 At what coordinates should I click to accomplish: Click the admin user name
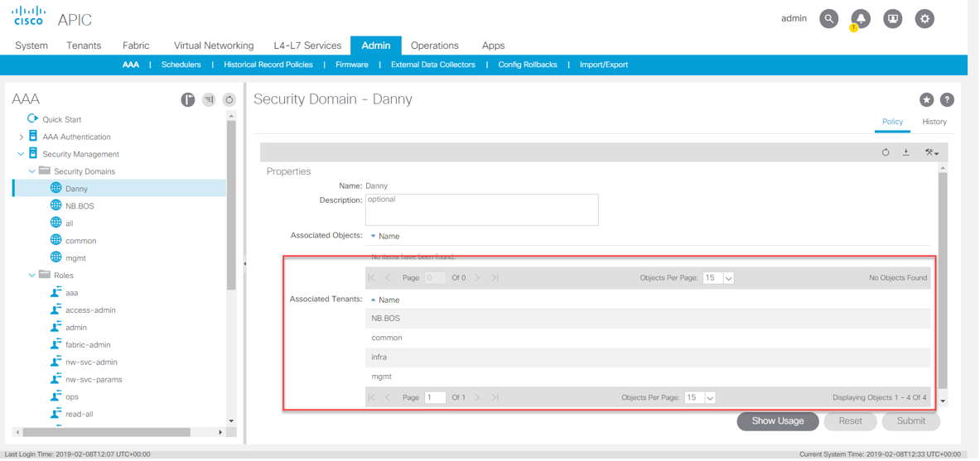click(x=794, y=19)
